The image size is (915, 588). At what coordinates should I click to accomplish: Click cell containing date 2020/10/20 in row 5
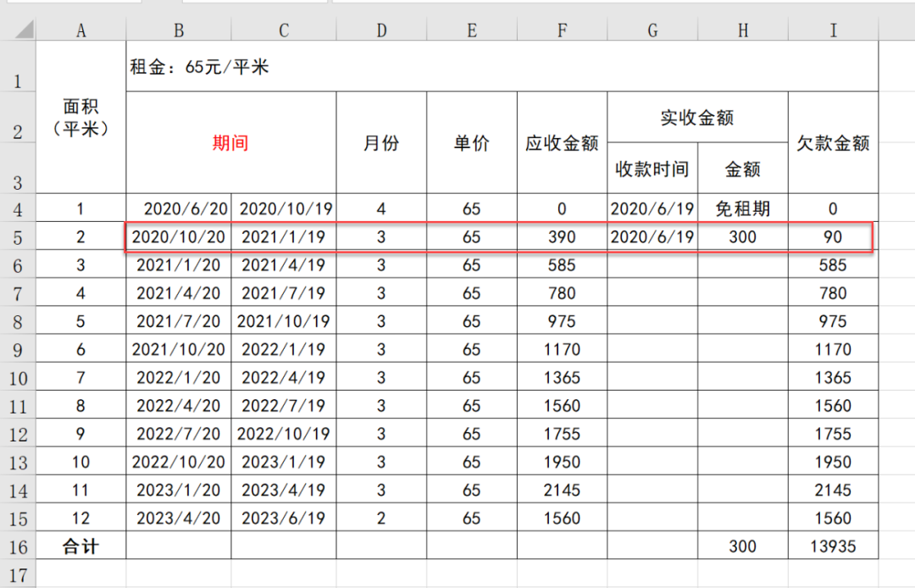pyautogui.click(x=179, y=237)
